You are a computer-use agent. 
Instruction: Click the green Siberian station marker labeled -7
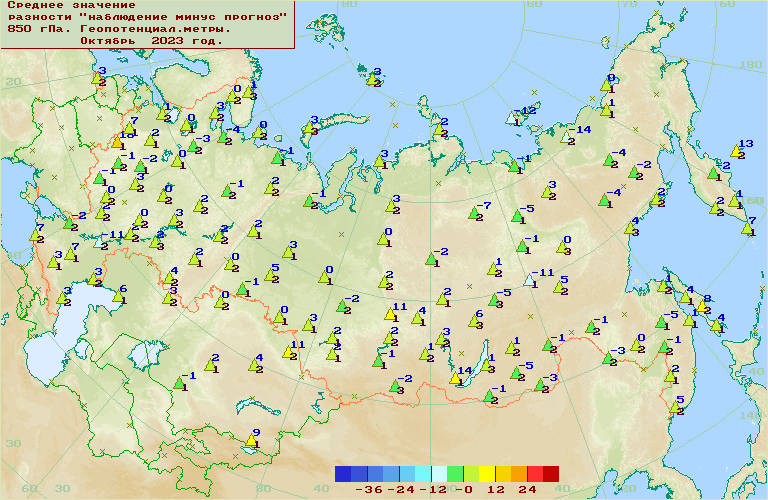[474, 213]
